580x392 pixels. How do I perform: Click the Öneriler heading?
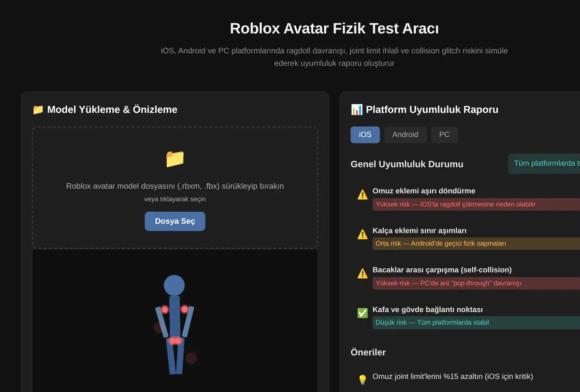coord(368,352)
